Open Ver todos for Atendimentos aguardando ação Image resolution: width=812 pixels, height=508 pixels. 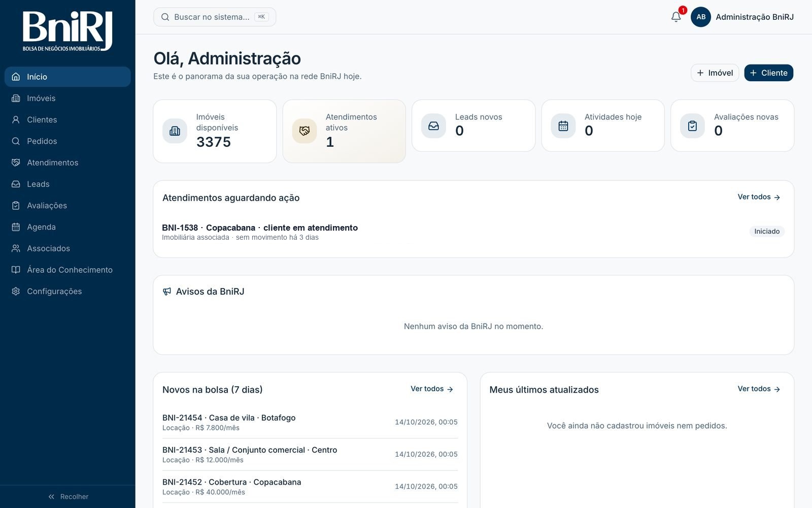click(x=759, y=197)
